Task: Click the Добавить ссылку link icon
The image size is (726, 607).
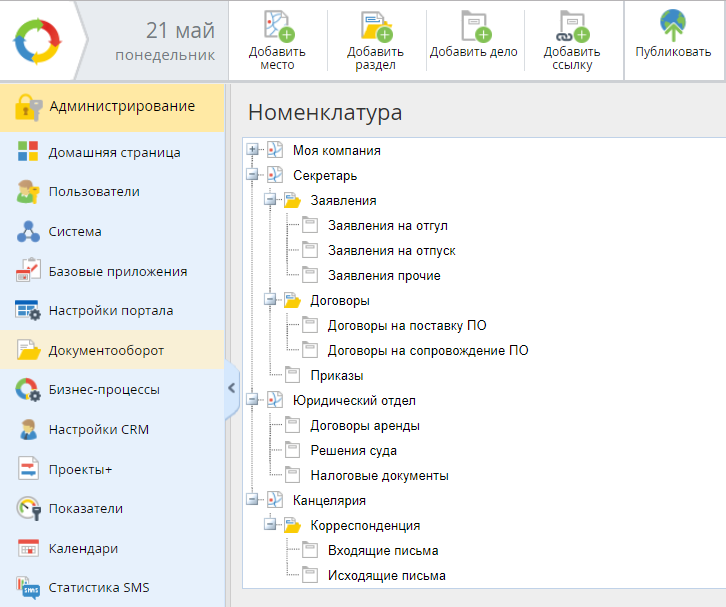Action: 573,26
